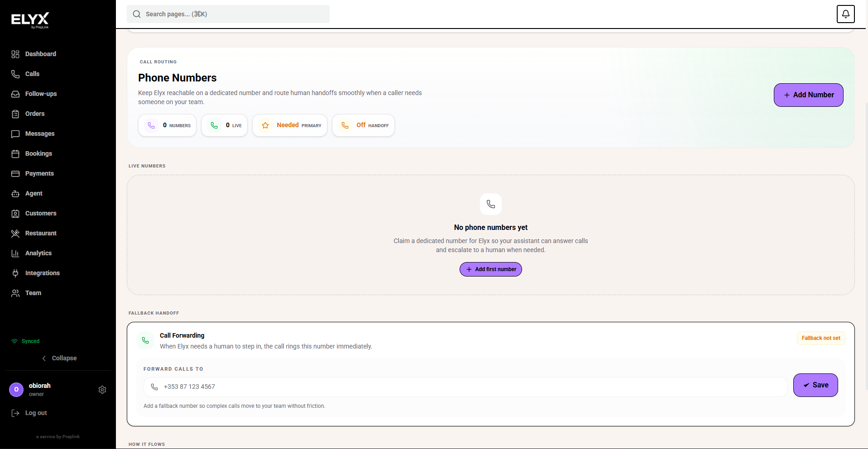This screenshot has height=449, width=868.
Task: Open Dashboard page label
Action: pos(41,54)
